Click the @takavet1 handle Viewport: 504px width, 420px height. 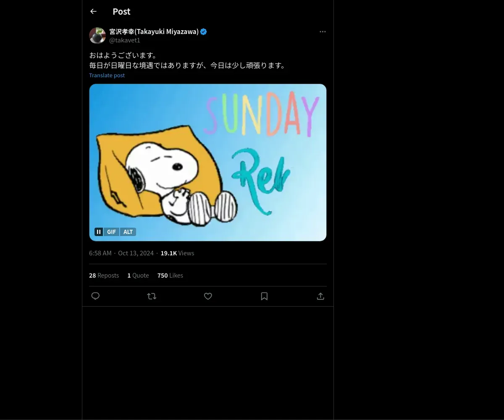tap(125, 40)
